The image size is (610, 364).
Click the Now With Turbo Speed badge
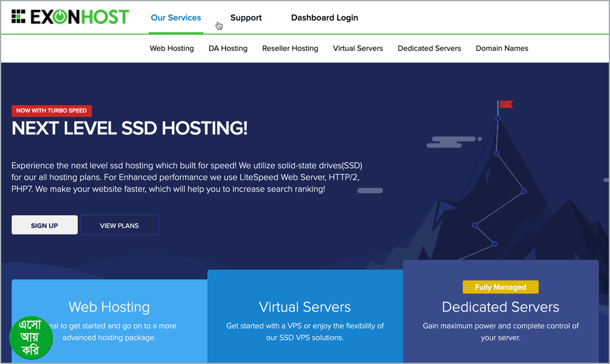(52, 111)
